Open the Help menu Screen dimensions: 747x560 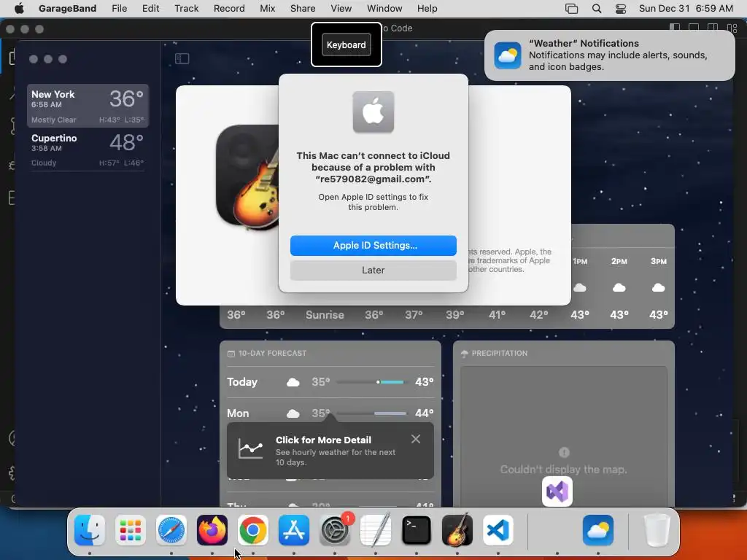point(427,8)
